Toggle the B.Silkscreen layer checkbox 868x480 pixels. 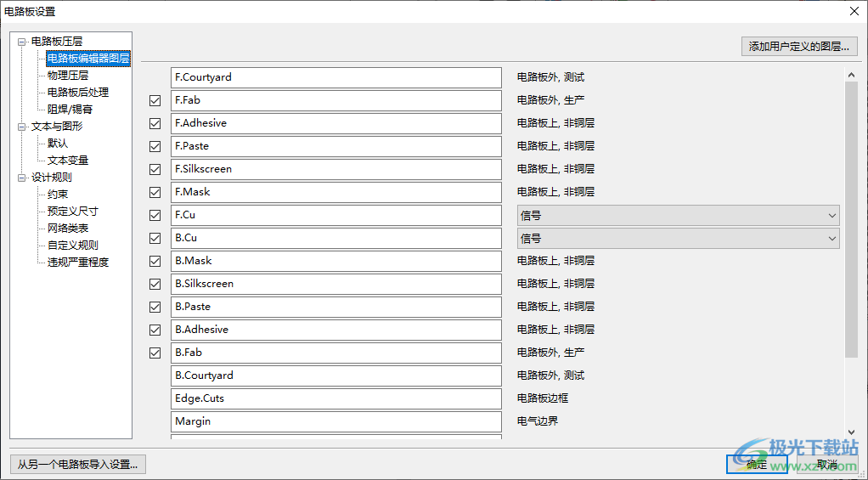[155, 284]
